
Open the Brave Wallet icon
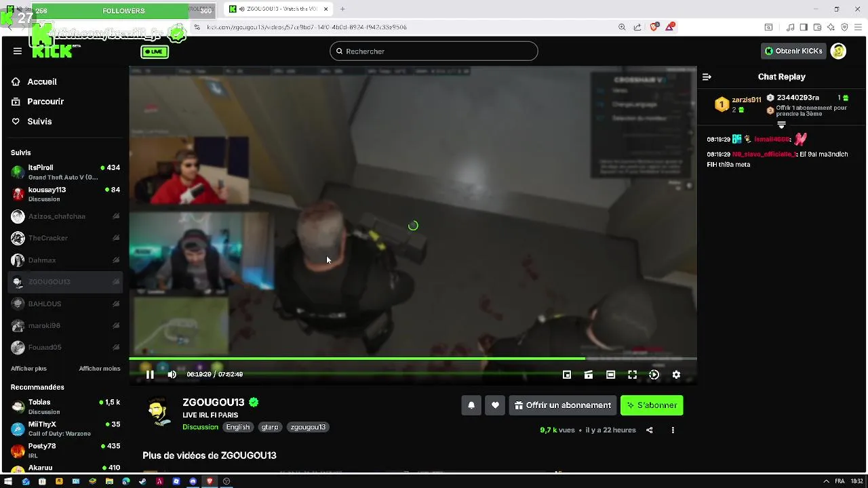(x=817, y=27)
